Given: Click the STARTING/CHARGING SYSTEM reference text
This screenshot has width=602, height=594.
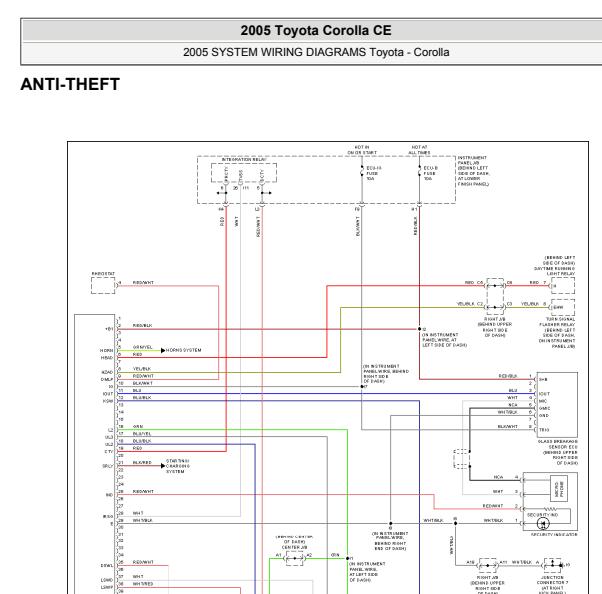Looking at the screenshot, I should tap(177, 466).
